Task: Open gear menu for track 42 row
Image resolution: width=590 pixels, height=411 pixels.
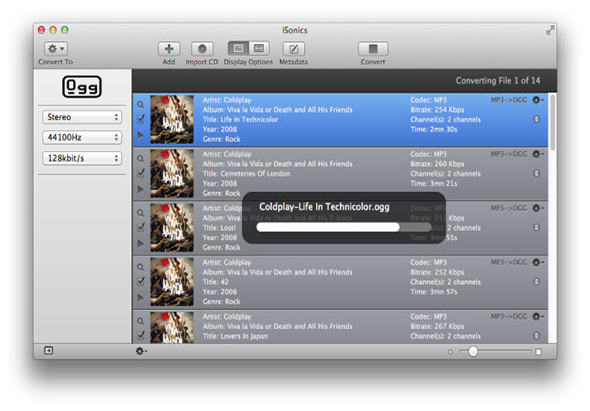Action: tap(537, 262)
